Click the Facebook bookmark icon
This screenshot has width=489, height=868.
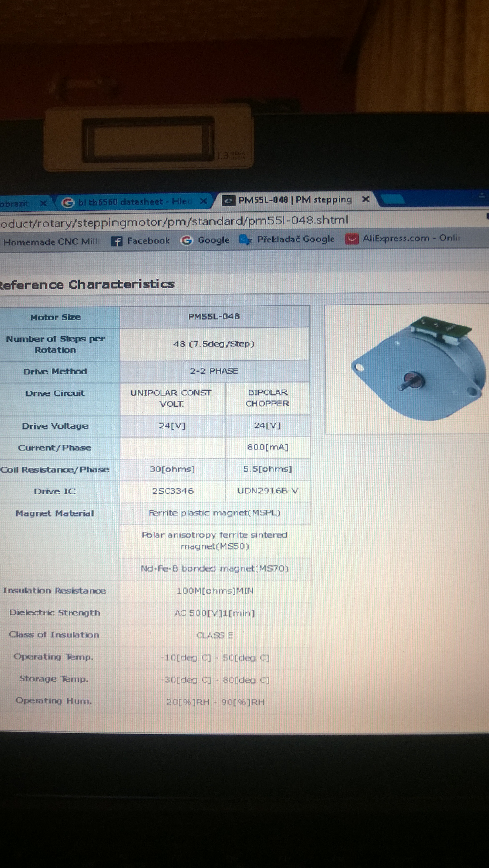tap(117, 241)
